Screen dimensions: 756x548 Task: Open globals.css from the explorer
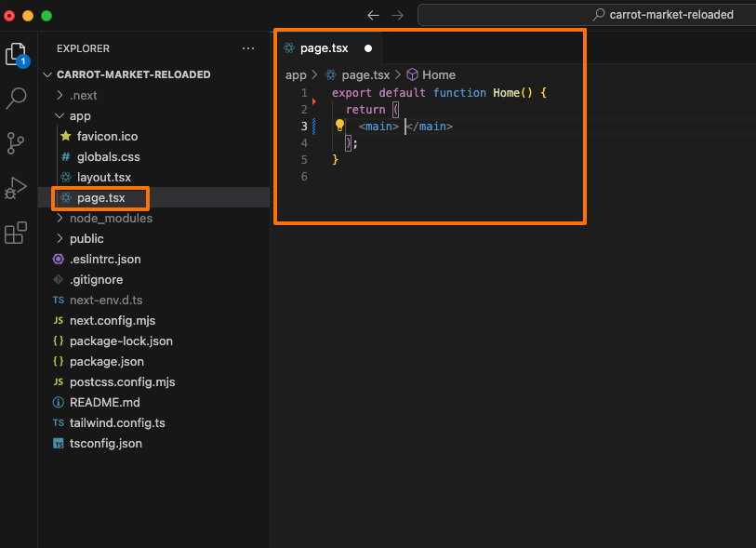click(109, 157)
